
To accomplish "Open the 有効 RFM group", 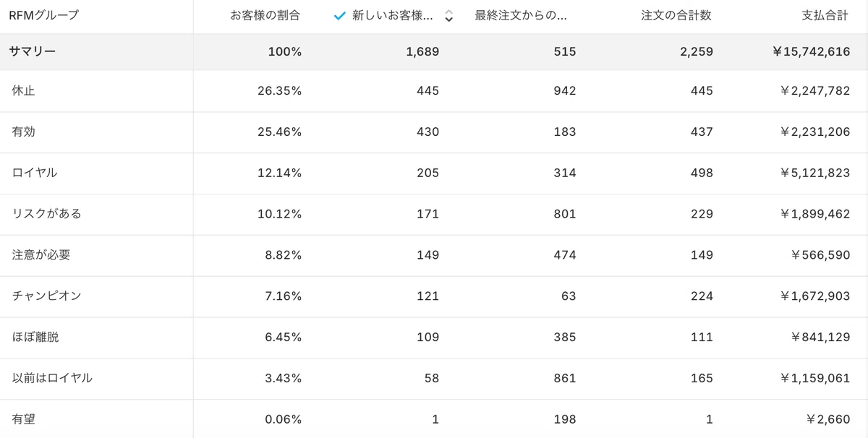I will [24, 132].
